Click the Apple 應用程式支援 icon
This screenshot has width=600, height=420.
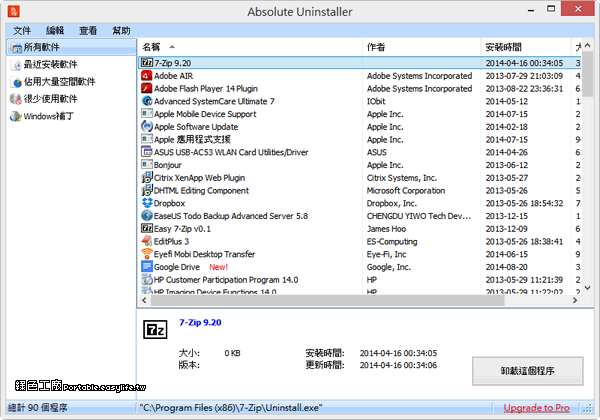[147, 139]
